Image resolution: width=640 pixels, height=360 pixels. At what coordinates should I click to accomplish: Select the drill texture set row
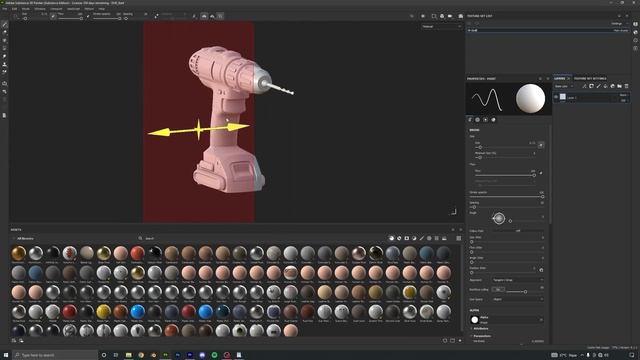point(548,30)
